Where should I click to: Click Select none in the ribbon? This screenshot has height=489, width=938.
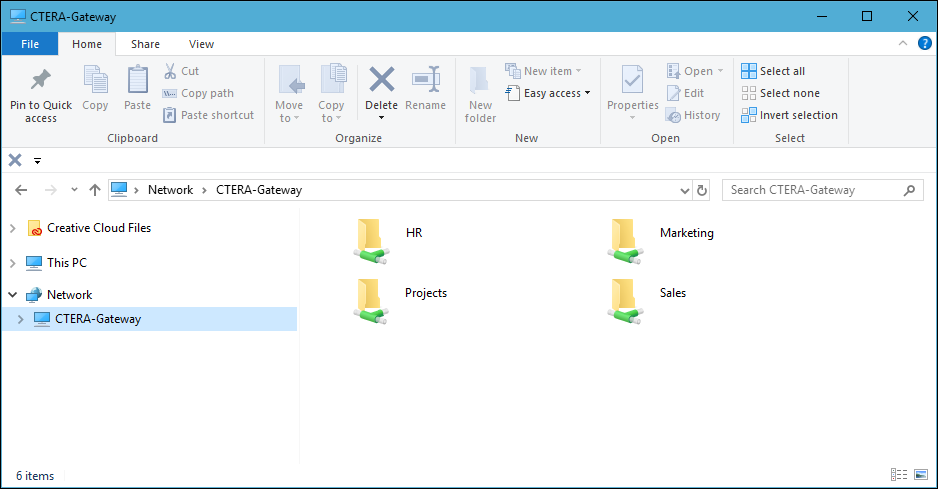tap(780, 93)
